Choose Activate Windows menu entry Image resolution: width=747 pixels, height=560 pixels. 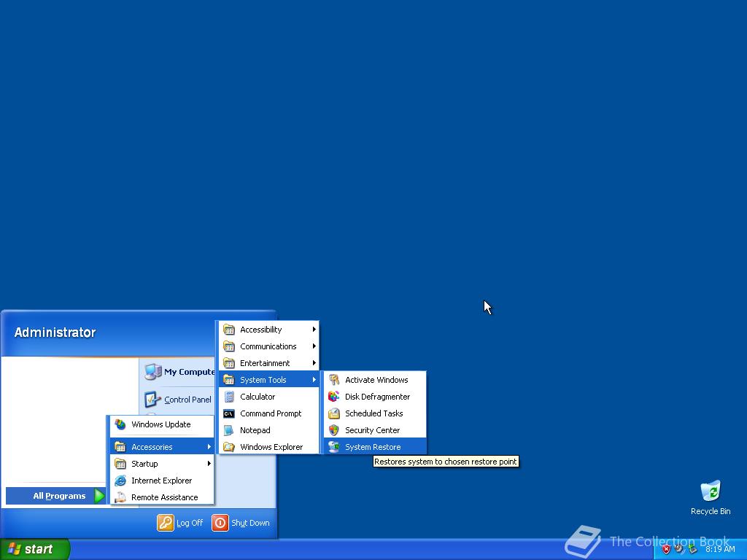point(375,379)
